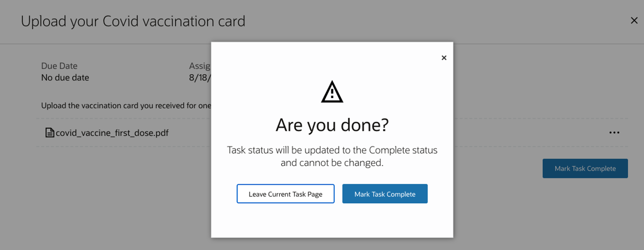Click Leave Current Task Page button
This screenshot has height=250, width=644.
coord(285,194)
